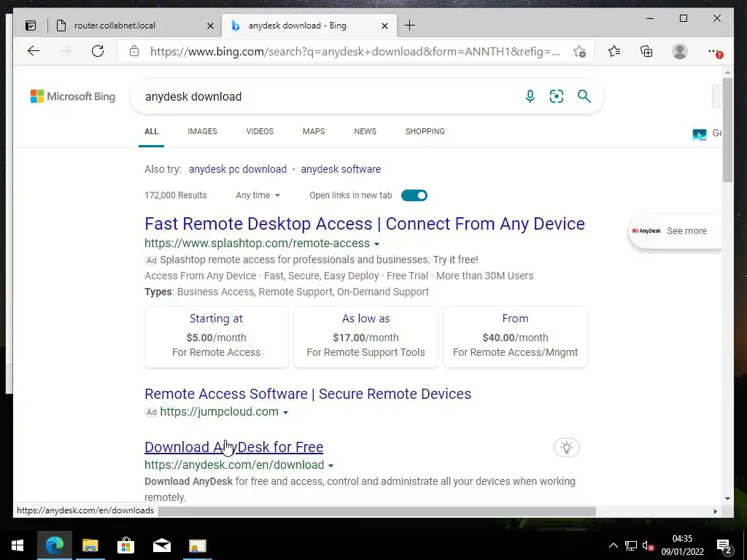Click the vertical page scrollbar thumb
The height and width of the screenshot is (560, 747).
(x=727, y=130)
